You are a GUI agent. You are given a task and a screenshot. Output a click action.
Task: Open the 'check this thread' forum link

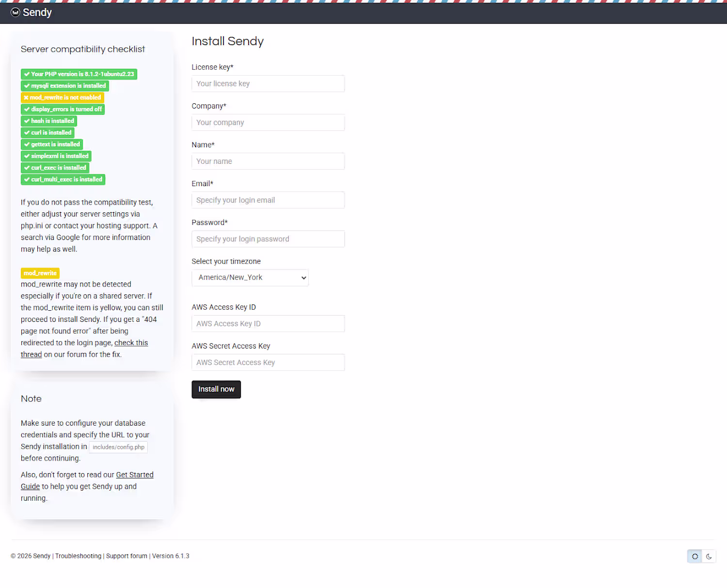coord(131,343)
